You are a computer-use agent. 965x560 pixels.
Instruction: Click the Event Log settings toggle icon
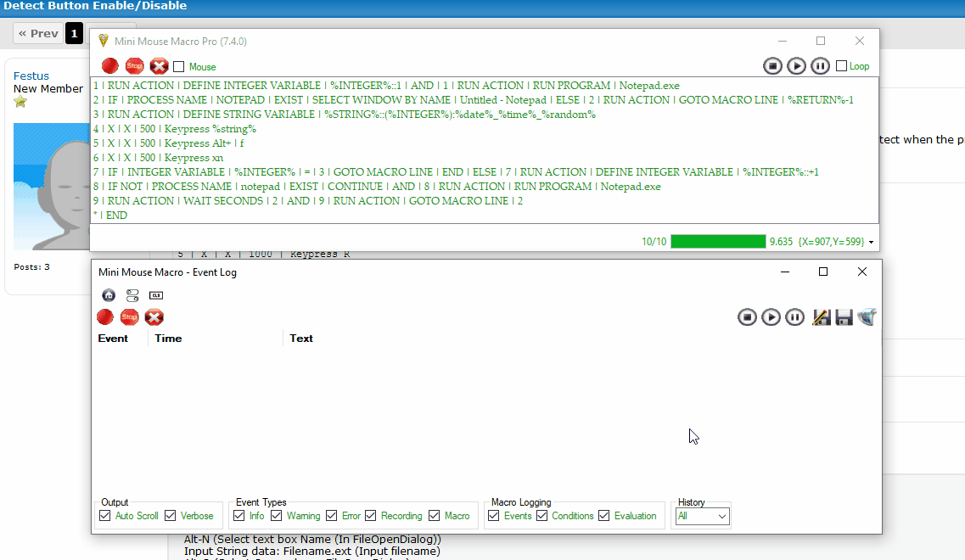pos(132,295)
